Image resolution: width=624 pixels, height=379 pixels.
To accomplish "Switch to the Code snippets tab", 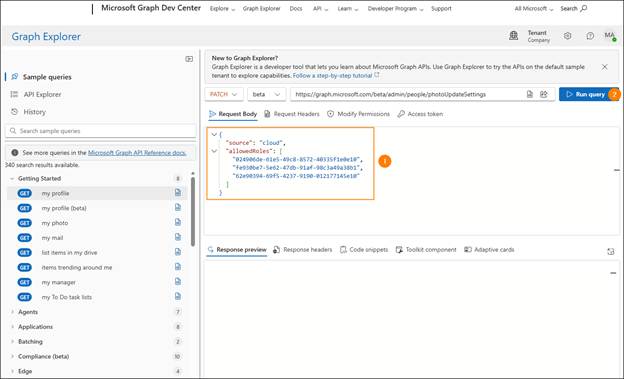I will click(x=364, y=250).
